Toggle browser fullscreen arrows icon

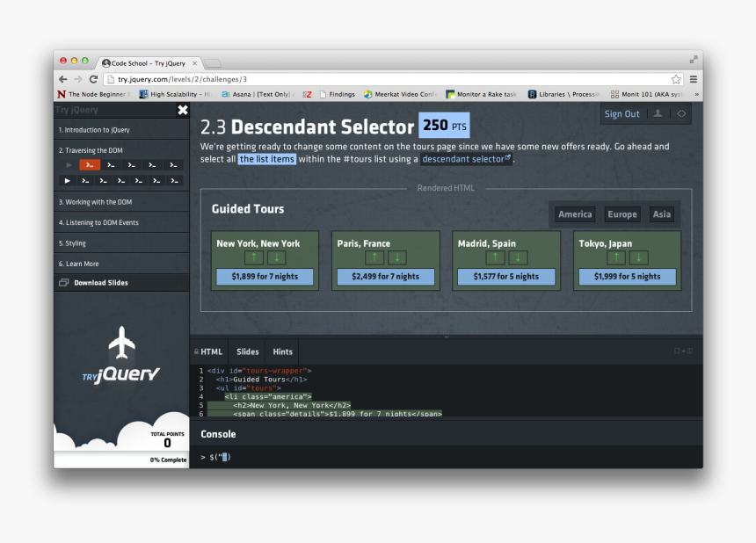point(694,59)
